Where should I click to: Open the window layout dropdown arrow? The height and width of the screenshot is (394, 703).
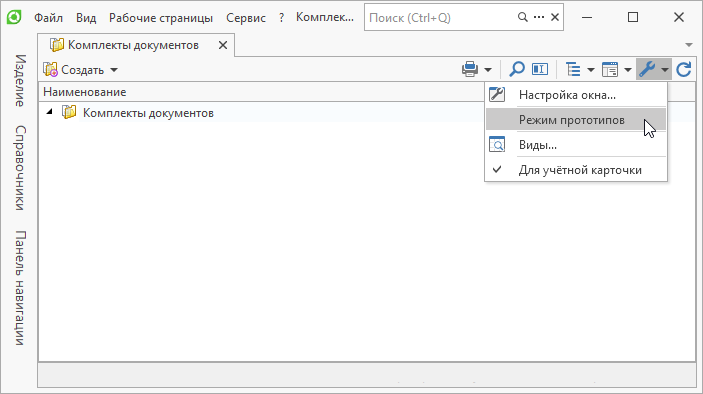628,70
